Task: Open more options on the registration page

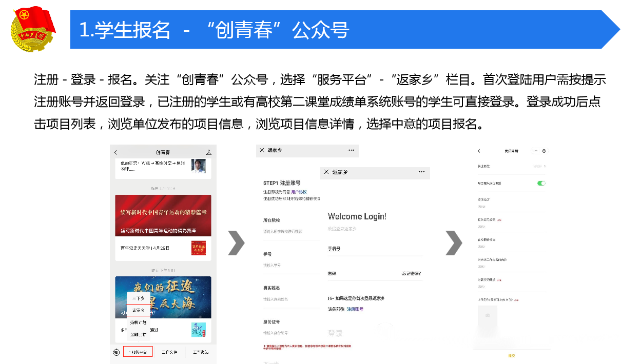Action: click(x=351, y=150)
